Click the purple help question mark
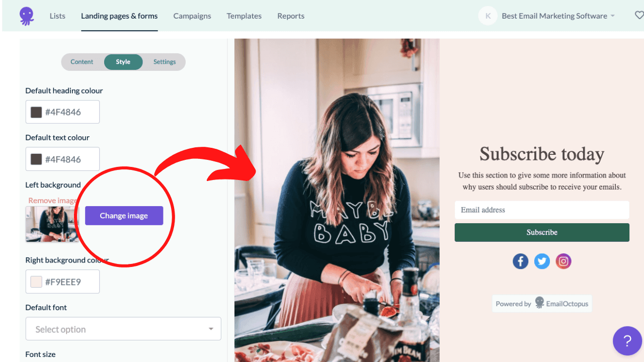Viewport: 644px width, 362px height. [x=627, y=341]
